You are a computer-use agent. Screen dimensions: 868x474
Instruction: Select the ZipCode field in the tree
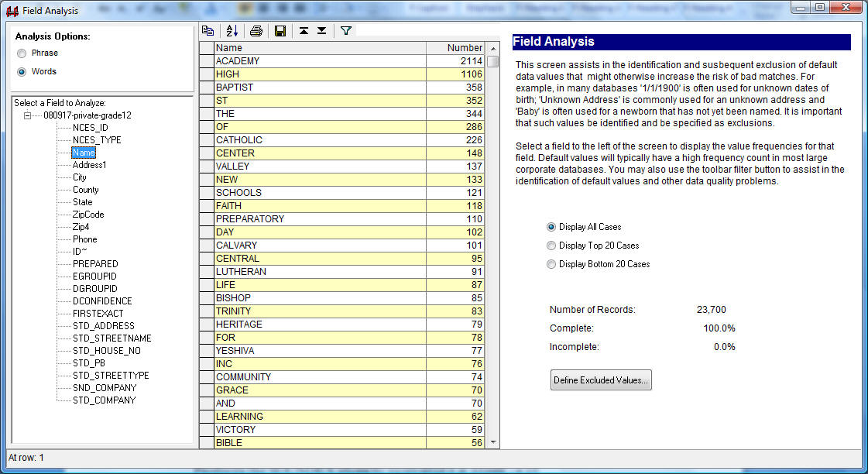[88, 215]
